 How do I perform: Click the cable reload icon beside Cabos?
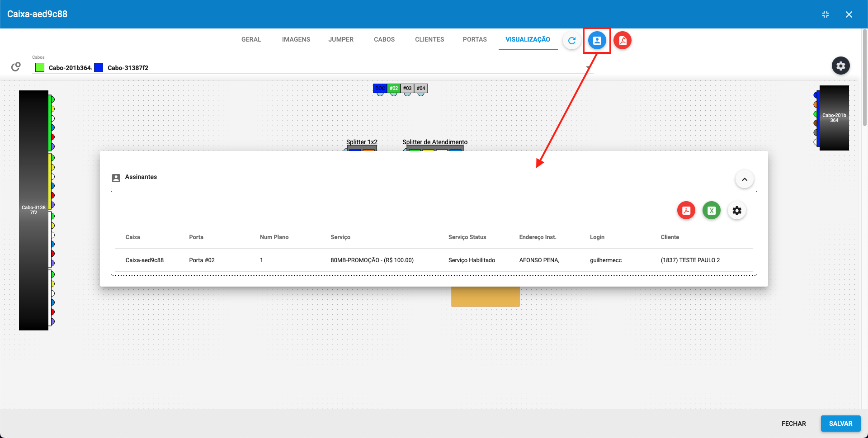coord(16,66)
